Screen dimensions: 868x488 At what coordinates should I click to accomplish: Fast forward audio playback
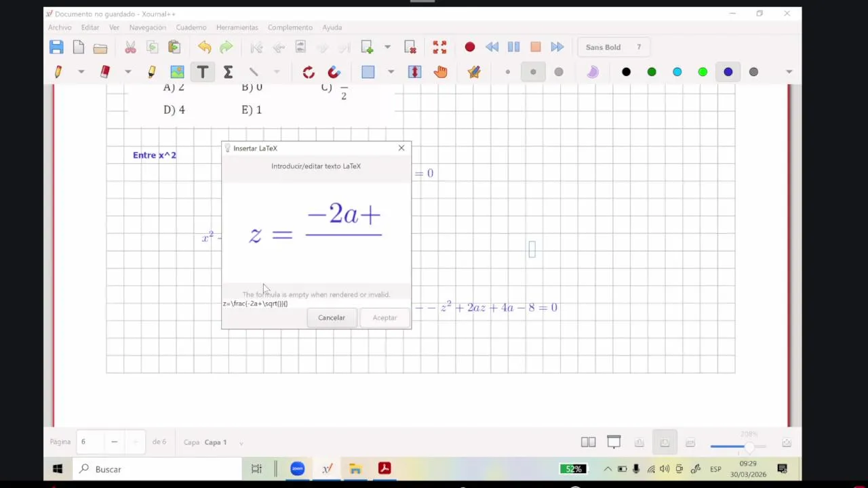click(x=557, y=47)
